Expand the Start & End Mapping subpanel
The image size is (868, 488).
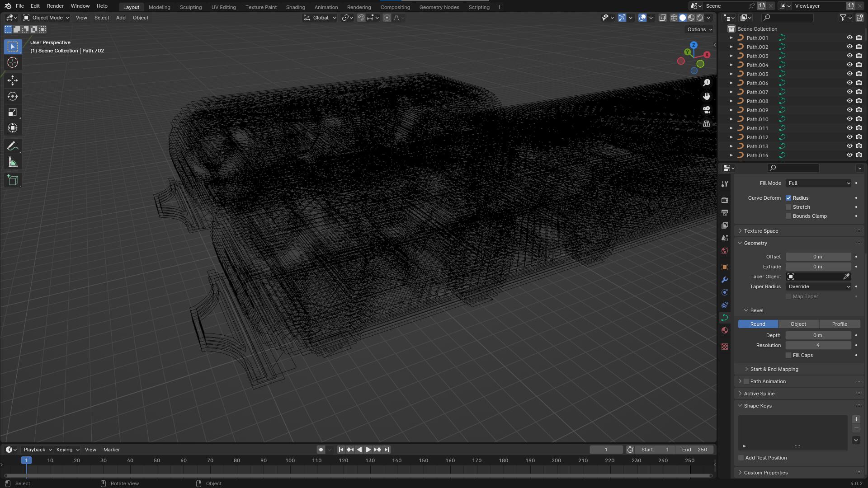[x=774, y=369]
